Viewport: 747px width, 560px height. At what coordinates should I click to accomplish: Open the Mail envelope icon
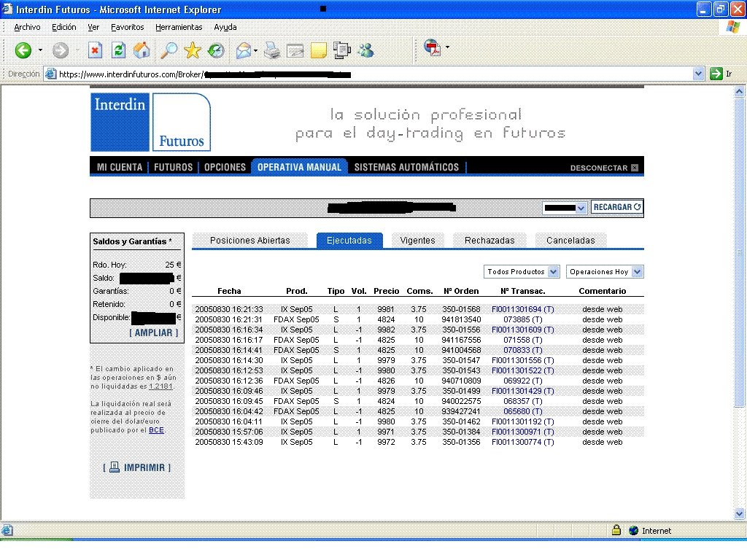click(x=244, y=50)
